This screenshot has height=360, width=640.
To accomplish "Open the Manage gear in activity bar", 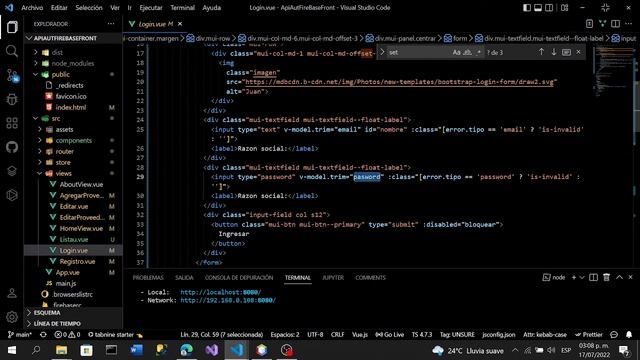I will 12,316.
